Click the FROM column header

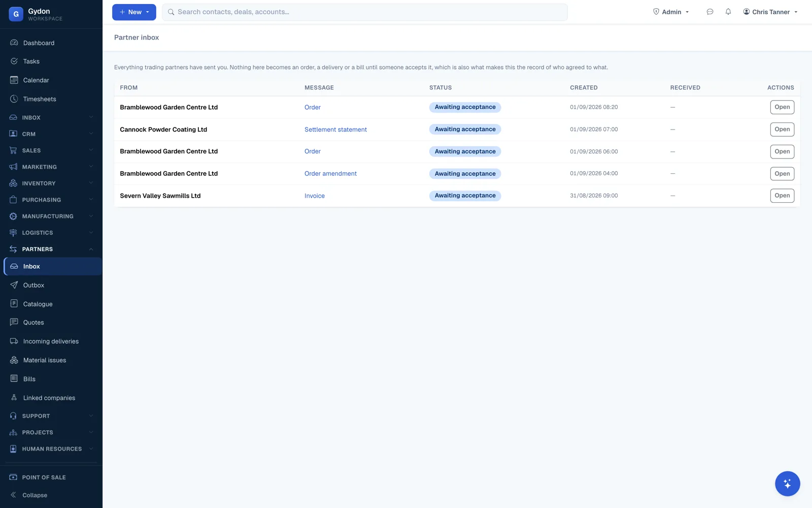(x=129, y=87)
